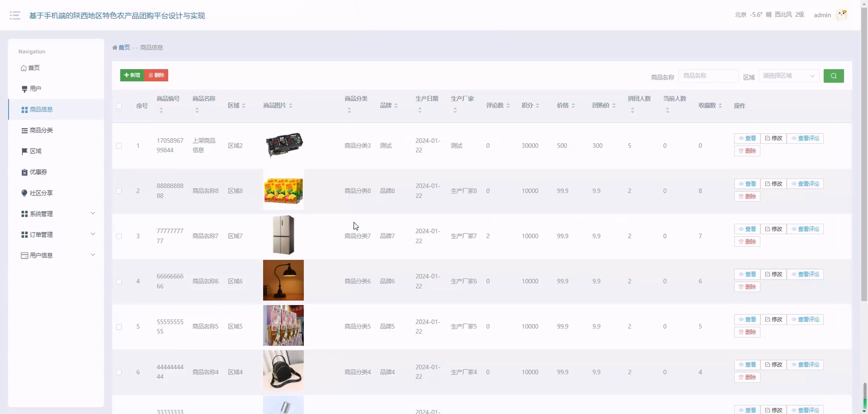
Task: Check the row 2 checkbox for 商品名称8
Action: [119, 191]
